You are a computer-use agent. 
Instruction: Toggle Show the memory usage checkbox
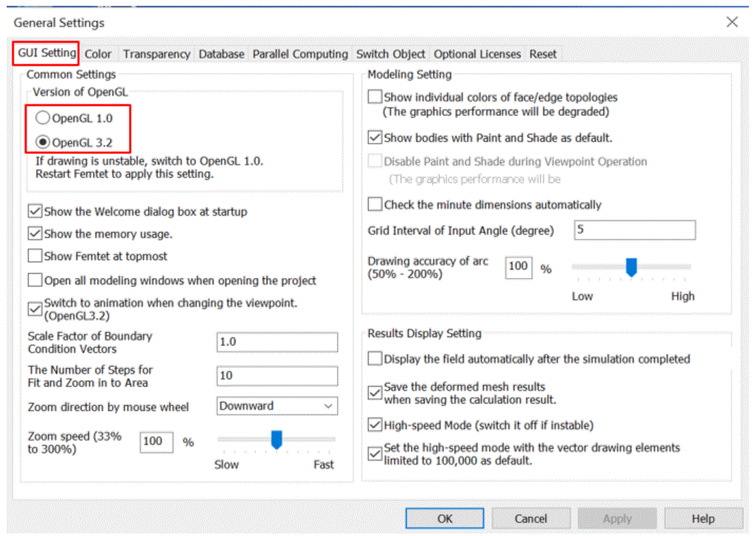click(34, 234)
